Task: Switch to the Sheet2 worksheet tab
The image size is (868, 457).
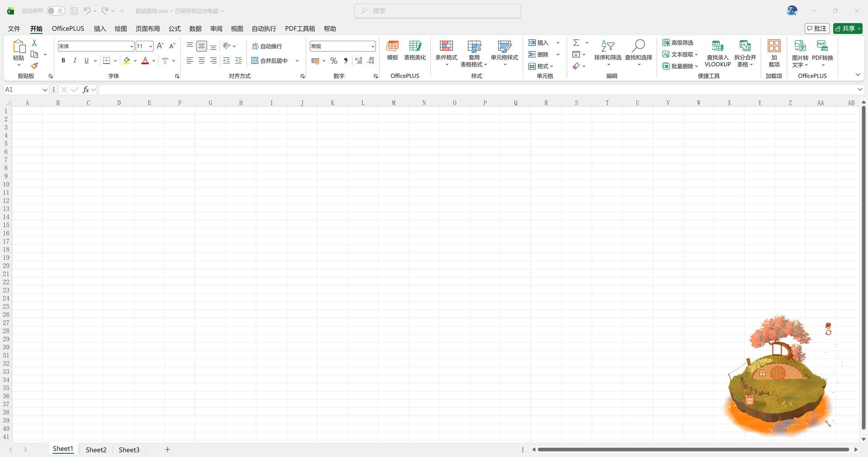Action: (96, 450)
